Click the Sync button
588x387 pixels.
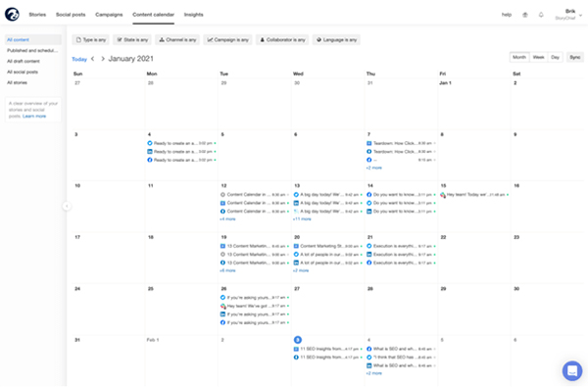[575, 57]
